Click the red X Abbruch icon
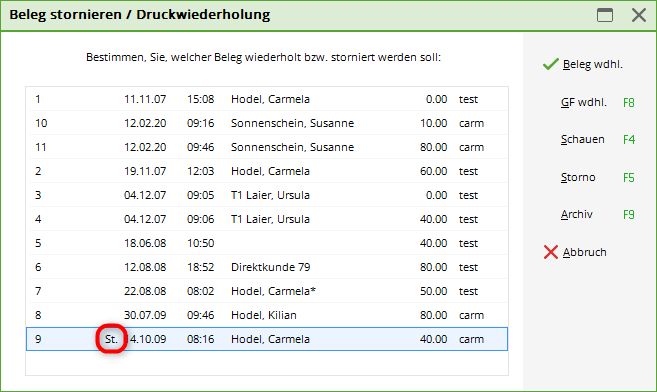 (x=551, y=252)
